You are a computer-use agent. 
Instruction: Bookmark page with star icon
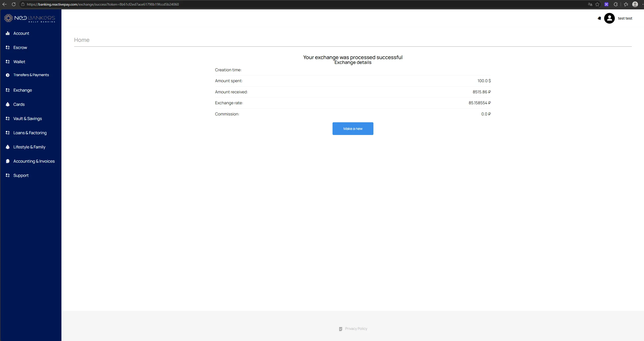pos(597,4)
